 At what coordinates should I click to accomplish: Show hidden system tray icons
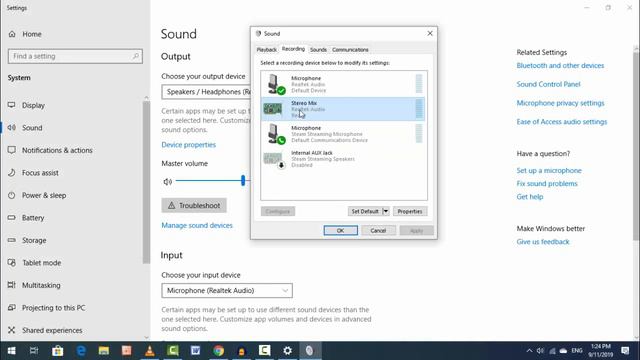pyautogui.click(x=529, y=351)
